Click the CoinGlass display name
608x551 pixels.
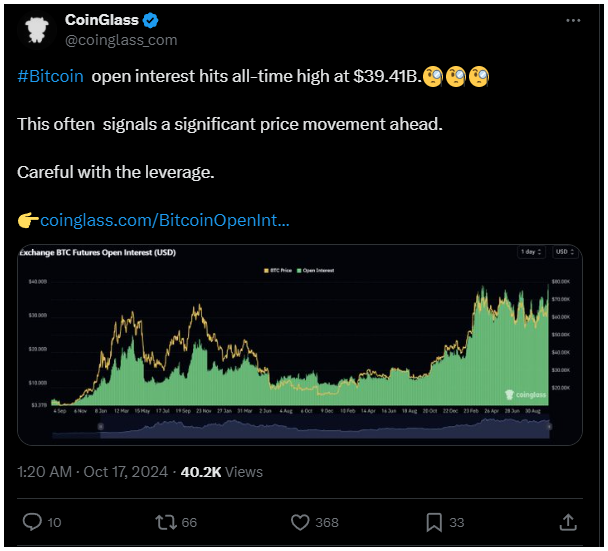(x=102, y=20)
